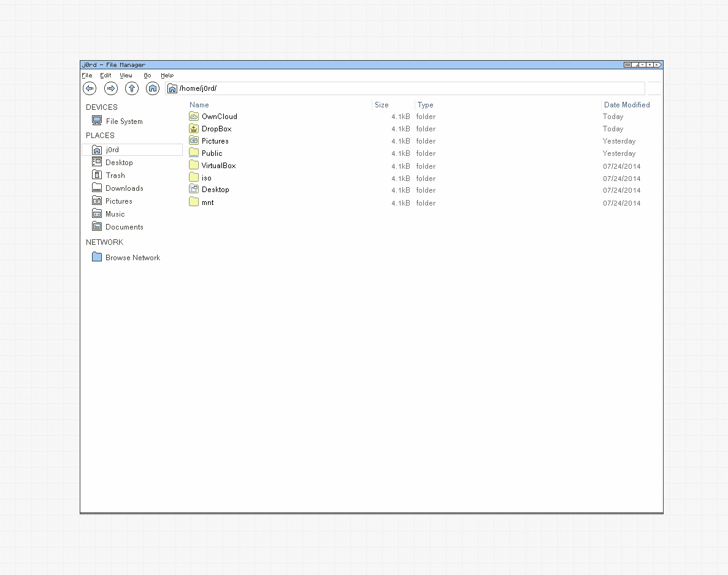Open the Go menu
This screenshot has height=575, width=728.
[147, 75]
